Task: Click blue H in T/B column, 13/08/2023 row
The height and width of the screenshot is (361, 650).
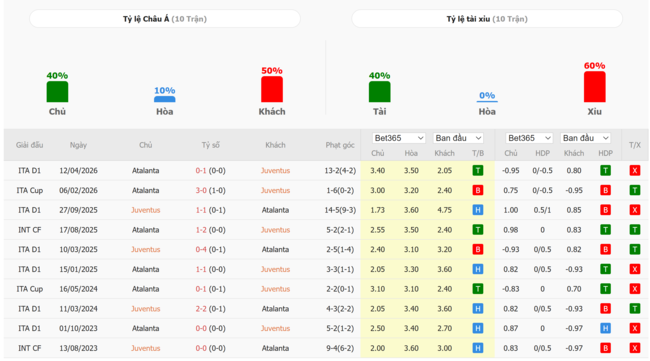Action: pos(478,348)
